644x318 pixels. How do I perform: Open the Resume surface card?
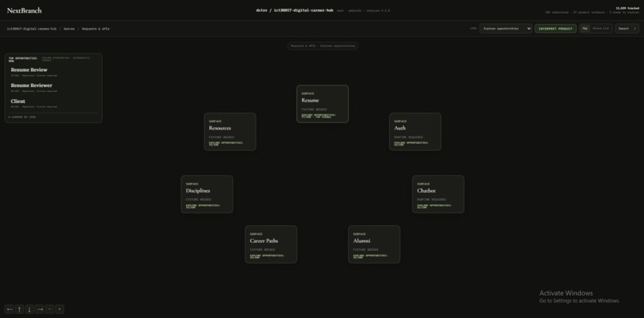click(x=323, y=104)
